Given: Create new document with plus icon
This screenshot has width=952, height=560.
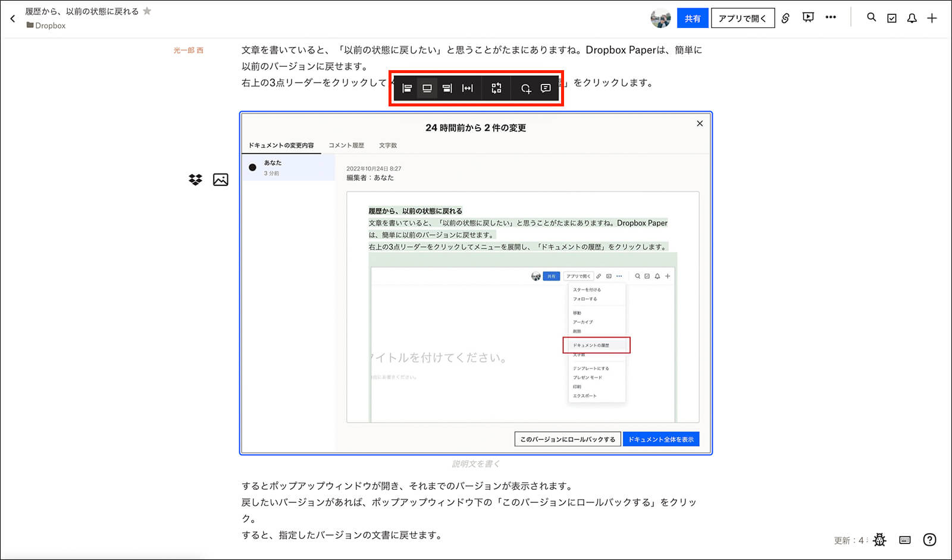Looking at the screenshot, I should coord(932,18).
